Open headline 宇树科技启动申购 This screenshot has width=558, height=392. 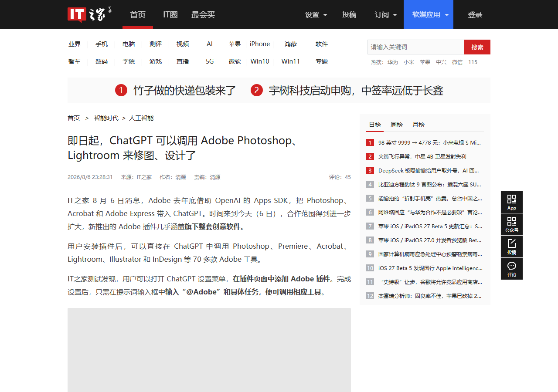pos(356,91)
